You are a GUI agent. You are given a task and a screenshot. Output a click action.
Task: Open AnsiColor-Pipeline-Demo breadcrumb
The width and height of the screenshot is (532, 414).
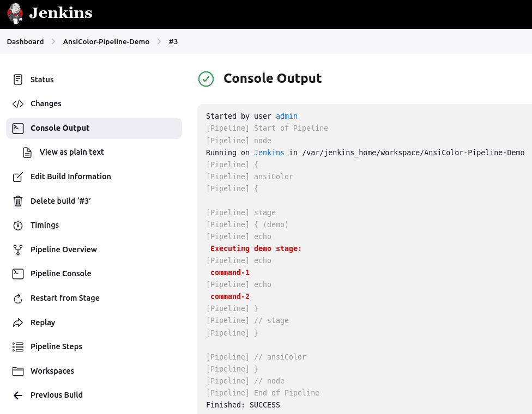106,42
